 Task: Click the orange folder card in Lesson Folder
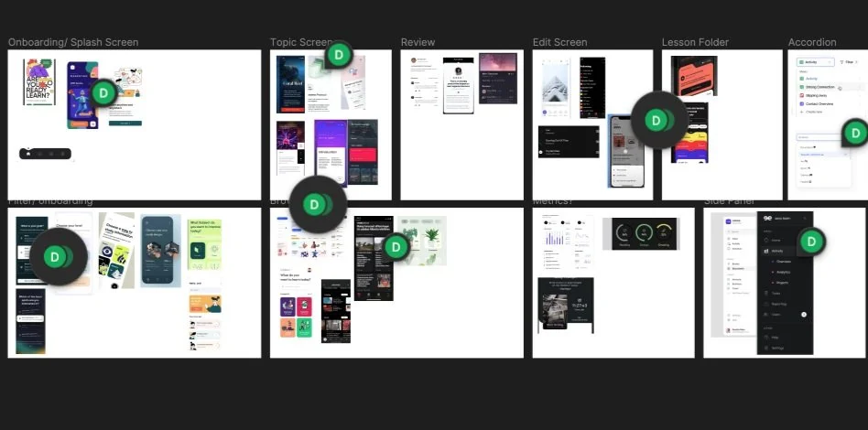[x=694, y=76]
